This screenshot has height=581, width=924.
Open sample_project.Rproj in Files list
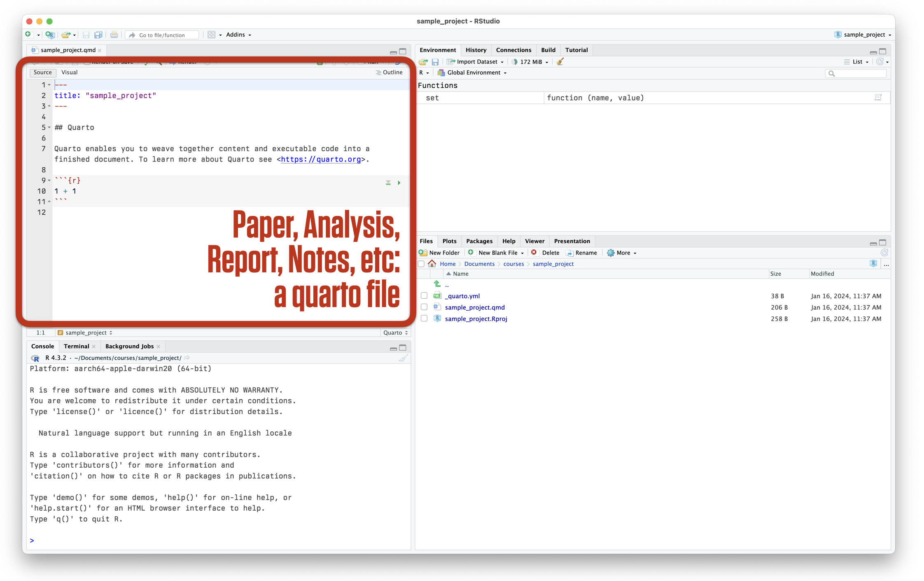(476, 319)
